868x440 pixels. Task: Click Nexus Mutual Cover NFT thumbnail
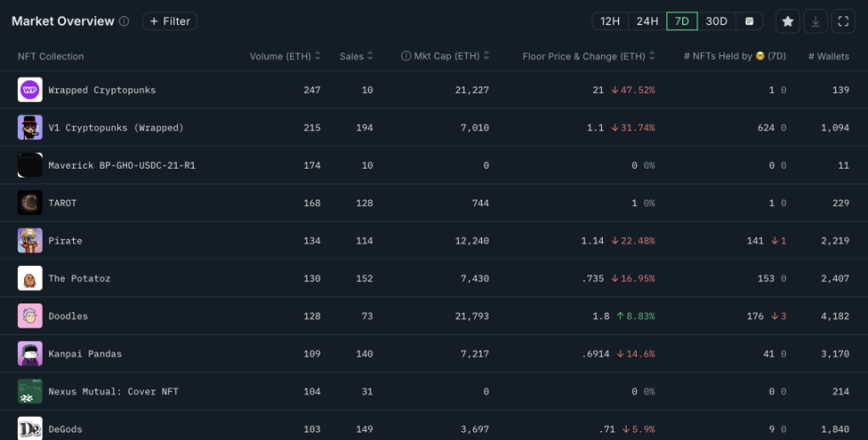29,391
